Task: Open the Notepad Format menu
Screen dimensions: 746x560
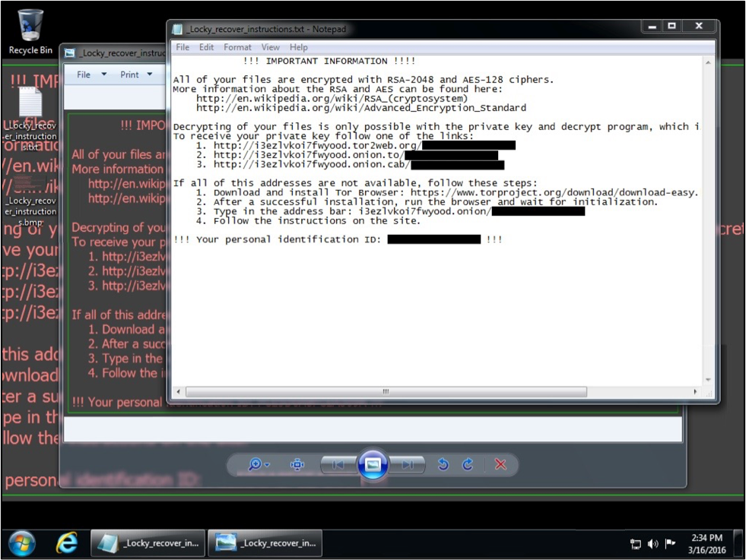Action: point(237,47)
